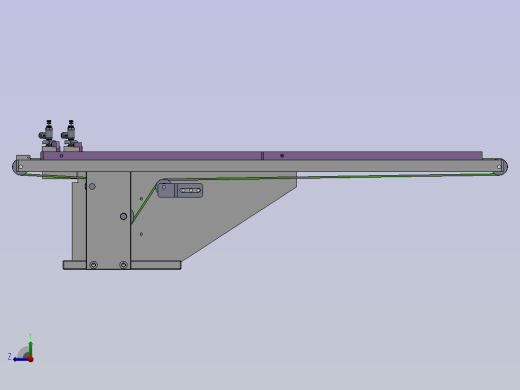Select the vertical support column plate

pos(108,220)
